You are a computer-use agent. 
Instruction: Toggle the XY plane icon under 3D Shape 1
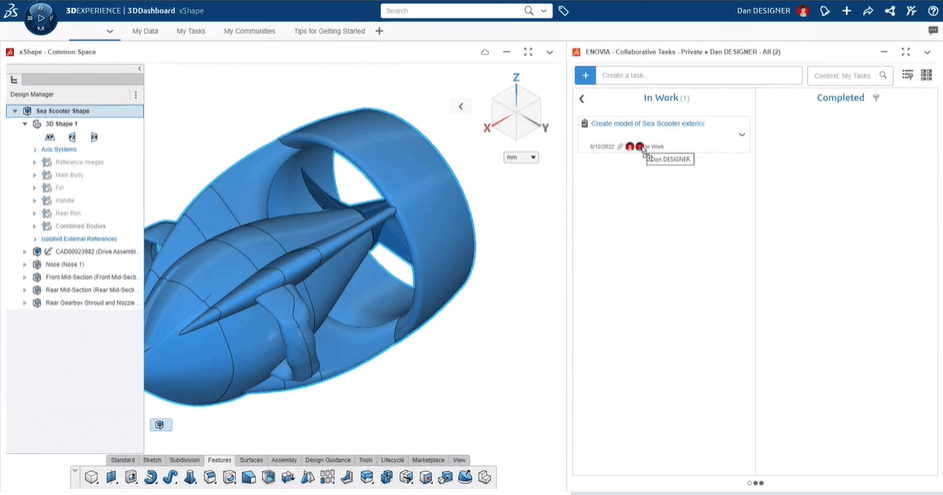click(x=50, y=137)
